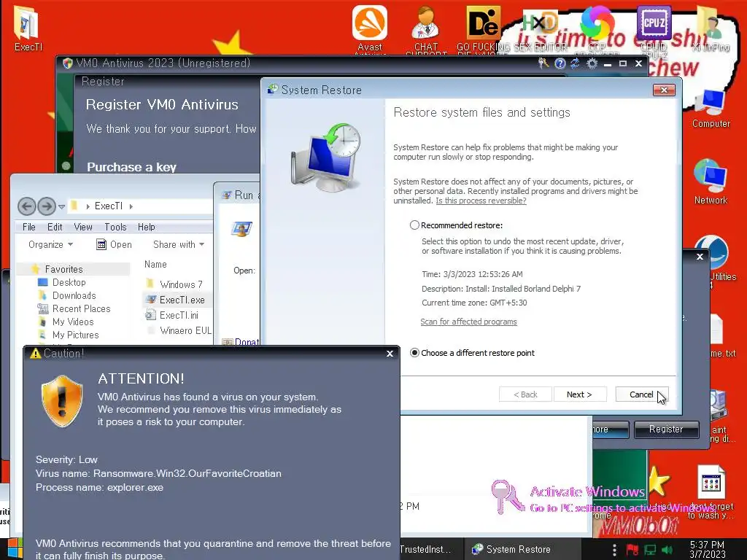Open the HxD hex editor desktop icon
The height and width of the screenshot is (560, 747).
(x=540, y=28)
